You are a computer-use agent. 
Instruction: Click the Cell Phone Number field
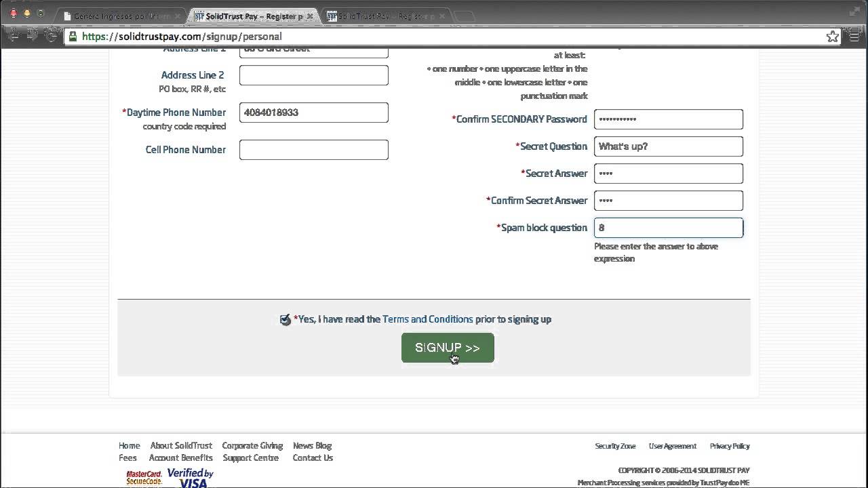pos(314,150)
